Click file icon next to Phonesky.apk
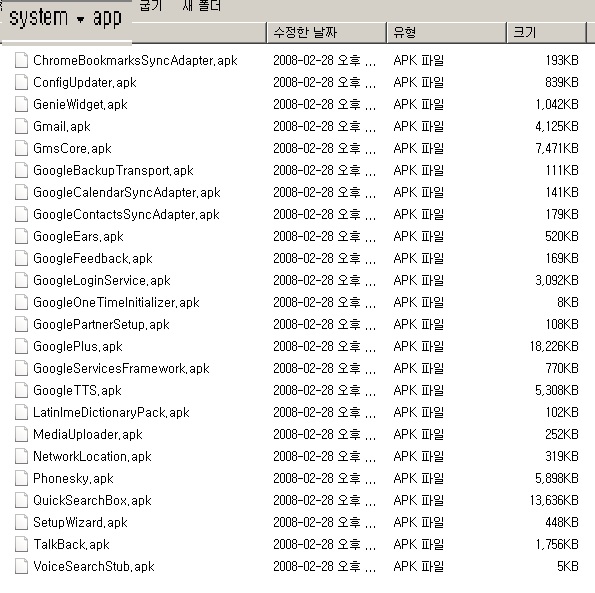This screenshot has width=595, height=593. click(x=21, y=478)
